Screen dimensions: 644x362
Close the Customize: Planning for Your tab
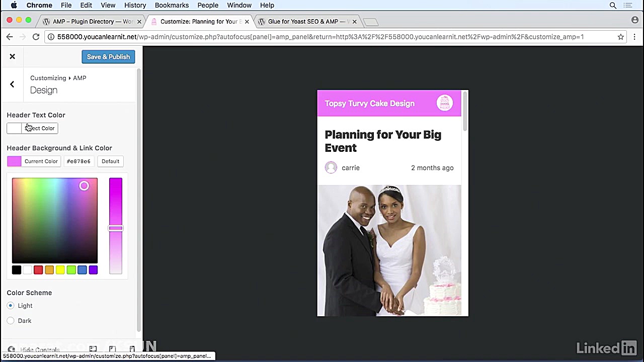(247, 22)
